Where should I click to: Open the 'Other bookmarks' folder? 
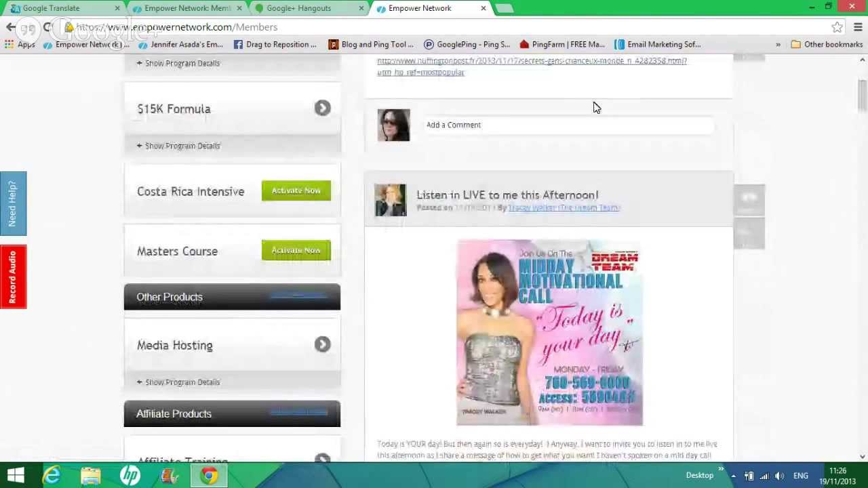click(x=827, y=45)
